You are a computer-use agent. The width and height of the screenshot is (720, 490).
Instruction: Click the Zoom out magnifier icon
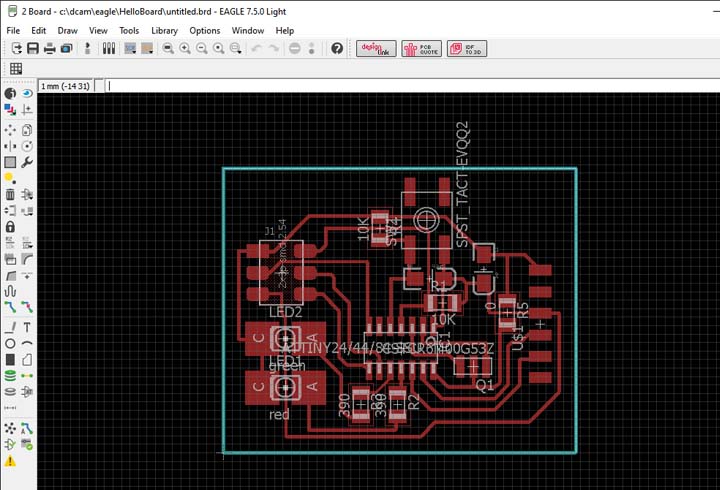tap(202, 48)
